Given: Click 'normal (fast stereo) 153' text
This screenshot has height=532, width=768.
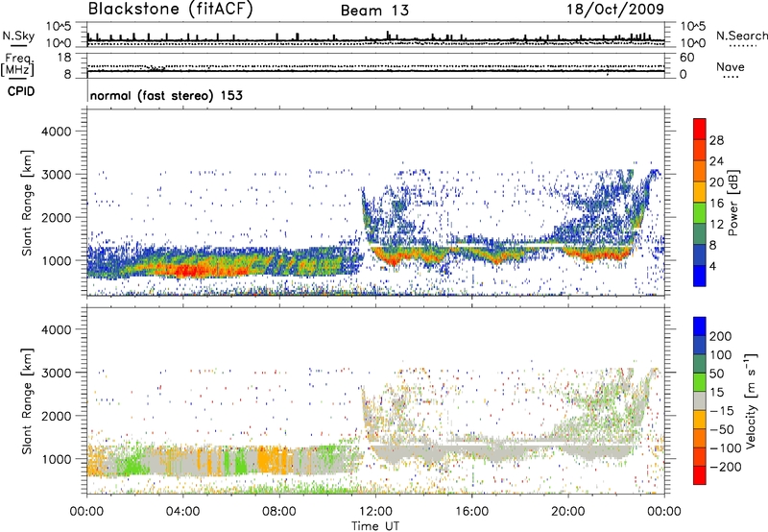Looking at the screenshot, I should (166, 95).
